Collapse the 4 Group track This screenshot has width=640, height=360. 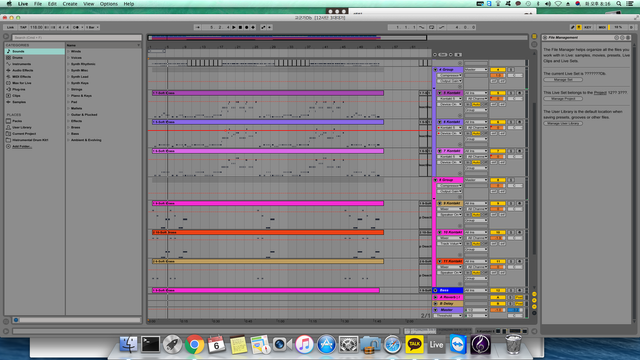point(435,70)
